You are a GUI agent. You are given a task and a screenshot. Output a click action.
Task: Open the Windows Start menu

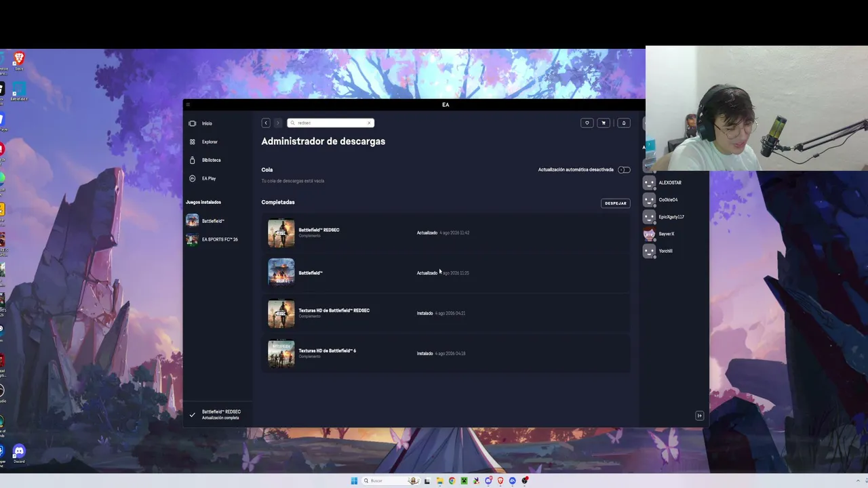tap(354, 481)
